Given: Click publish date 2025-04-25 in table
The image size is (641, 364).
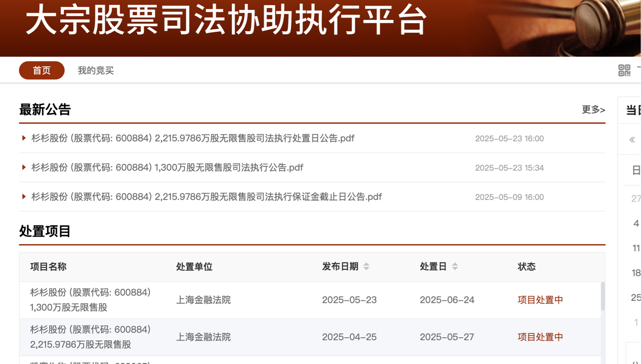Looking at the screenshot, I should coord(349,337).
